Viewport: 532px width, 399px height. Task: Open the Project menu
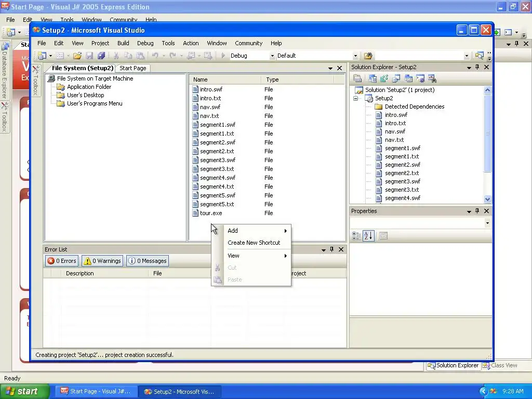coord(100,43)
